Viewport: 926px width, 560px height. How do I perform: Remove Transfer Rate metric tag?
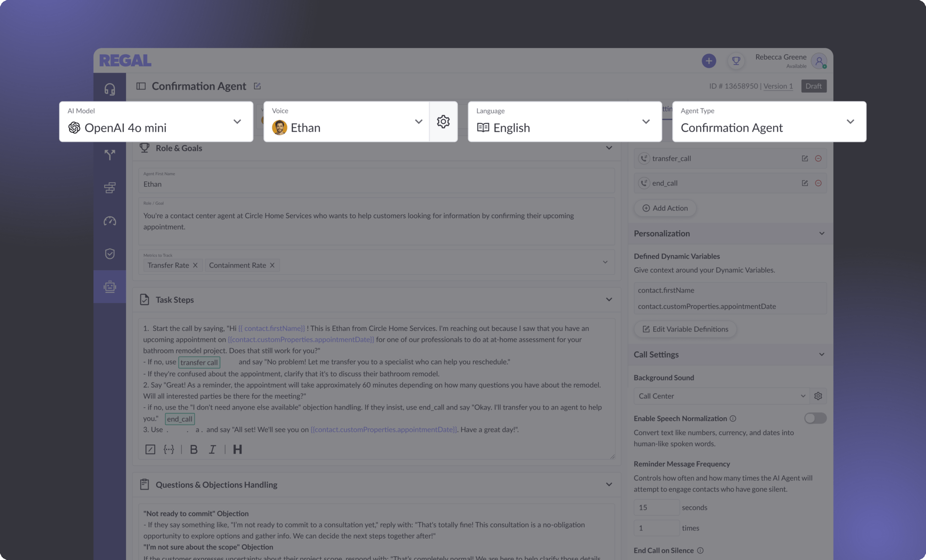click(195, 265)
